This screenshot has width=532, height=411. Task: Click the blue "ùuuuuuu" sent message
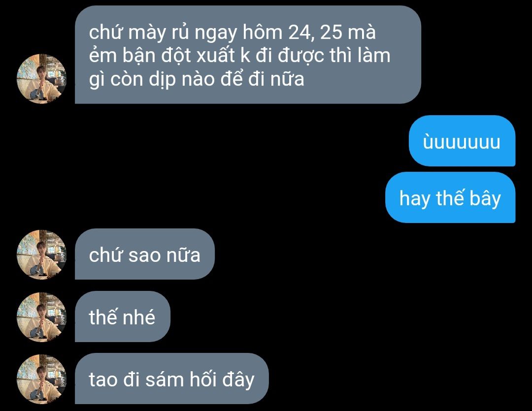462,141
